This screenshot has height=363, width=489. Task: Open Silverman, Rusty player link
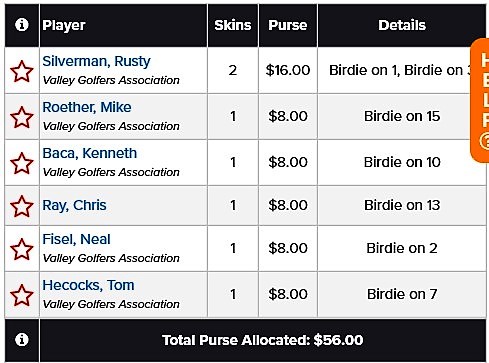tap(96, 61)
